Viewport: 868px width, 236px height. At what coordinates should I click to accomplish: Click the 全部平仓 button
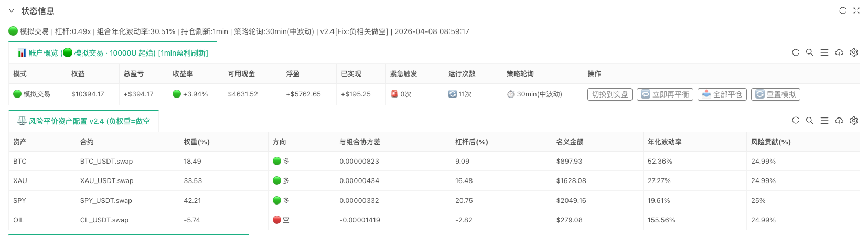pos(722,94)
